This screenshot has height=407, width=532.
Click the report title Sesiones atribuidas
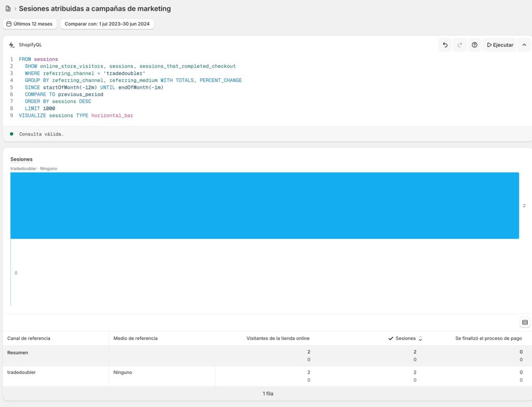point(95,8)
